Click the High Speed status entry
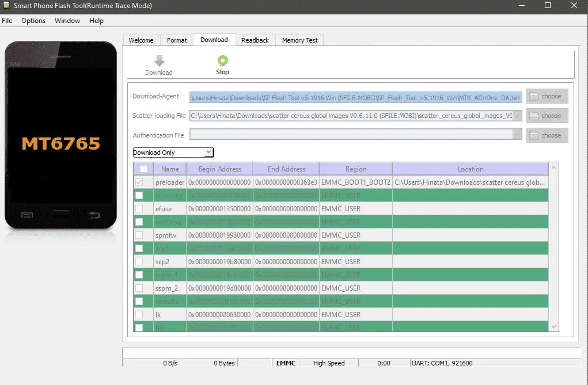588x385 pixels. pos(329,363)
